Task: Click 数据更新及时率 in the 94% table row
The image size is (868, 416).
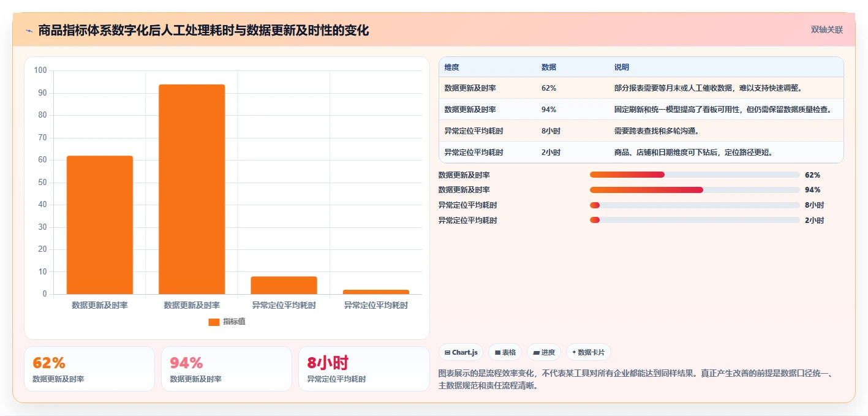Action: point(470,110)
